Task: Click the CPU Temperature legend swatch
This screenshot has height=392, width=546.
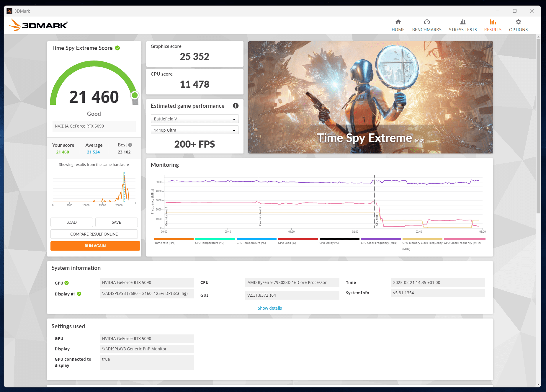Action: pos(215,239)
